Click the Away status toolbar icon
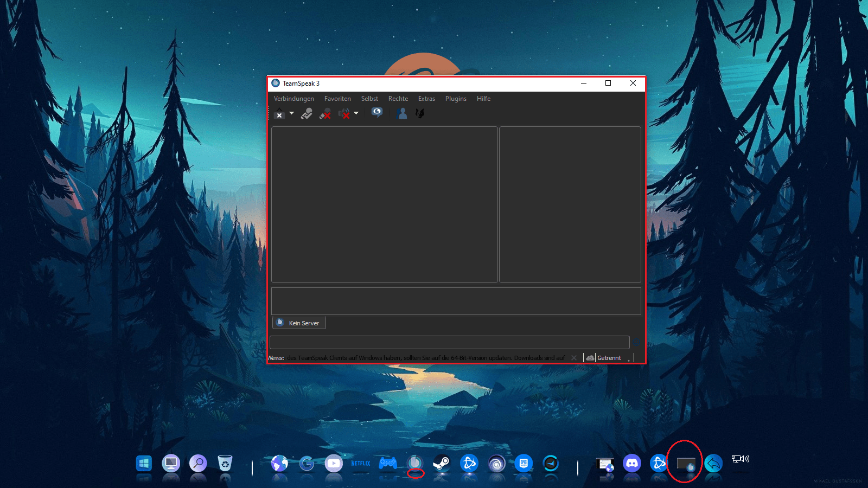 pos(279,113)
